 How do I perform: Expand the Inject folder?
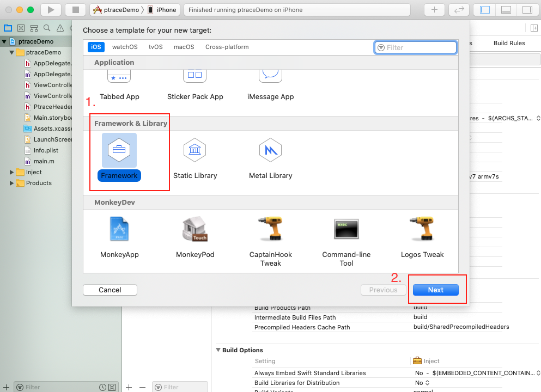click(12, 172)
